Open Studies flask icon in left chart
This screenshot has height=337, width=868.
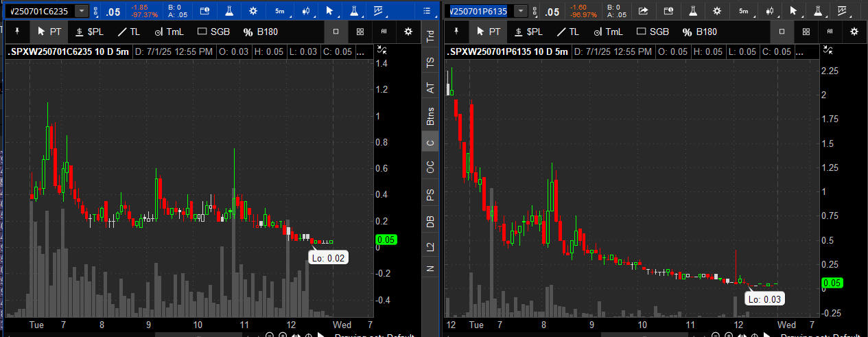229,11
